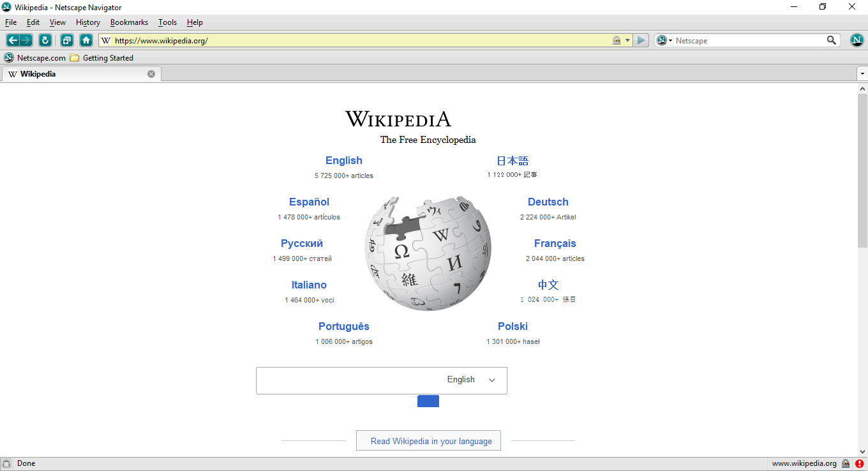Click Read Wikipedia in your language button
Image resolution: width=868 pixels, height=471 pixels.
pos(428,441)
